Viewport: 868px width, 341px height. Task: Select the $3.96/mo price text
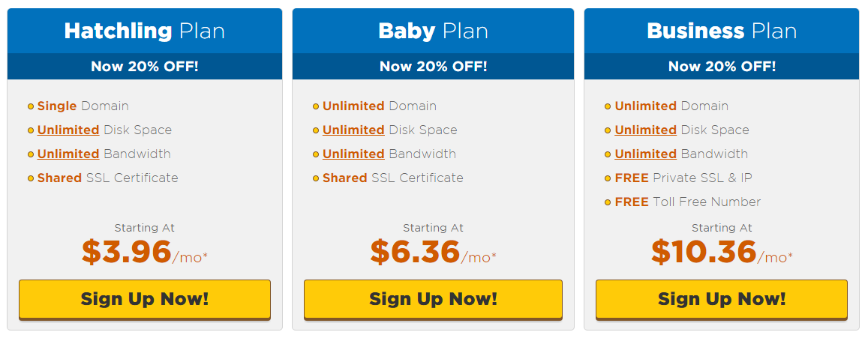[x=145, y=252]
